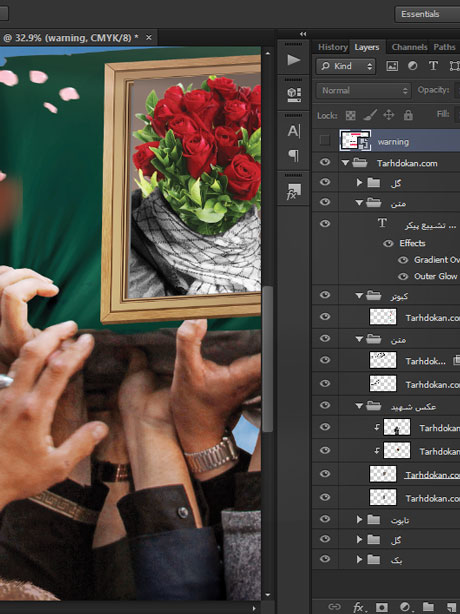Show the hidden warning layer
This screenshot has height=614, width=460.
pyautogui.click(x=325, y=140)
